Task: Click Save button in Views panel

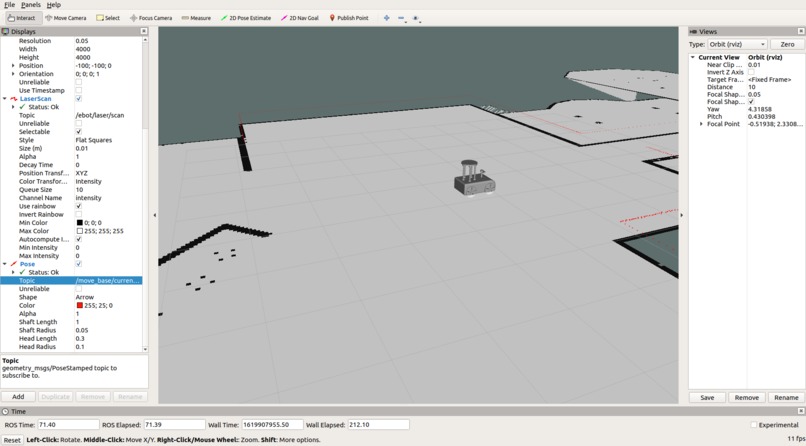Action: 707,397
